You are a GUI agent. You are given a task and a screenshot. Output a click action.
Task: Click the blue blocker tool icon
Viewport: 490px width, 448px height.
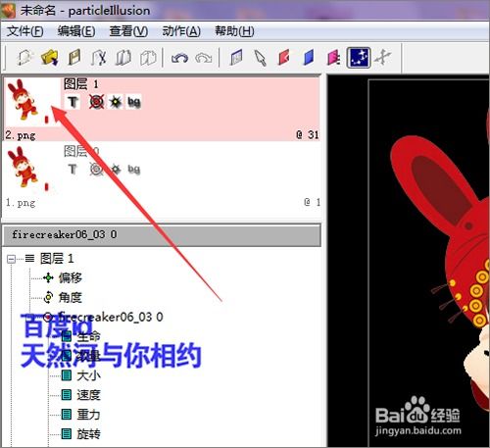pyautogui.click(x=309, y=58)
